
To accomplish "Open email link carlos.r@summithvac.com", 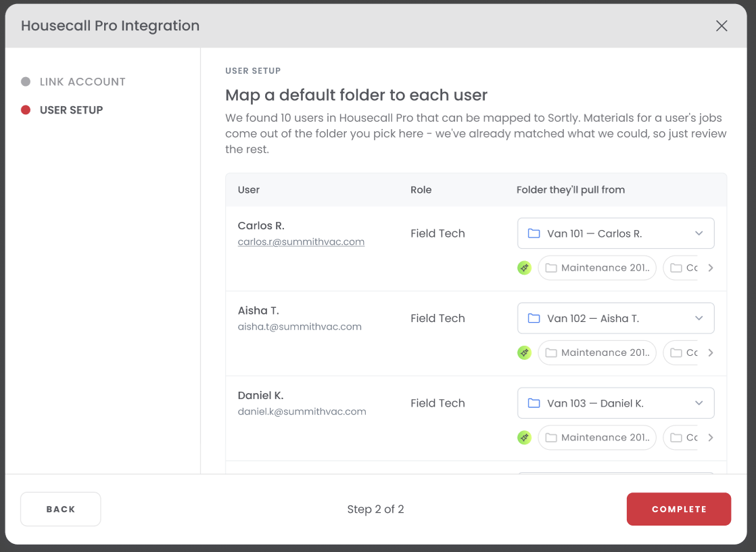I will 301,241.
